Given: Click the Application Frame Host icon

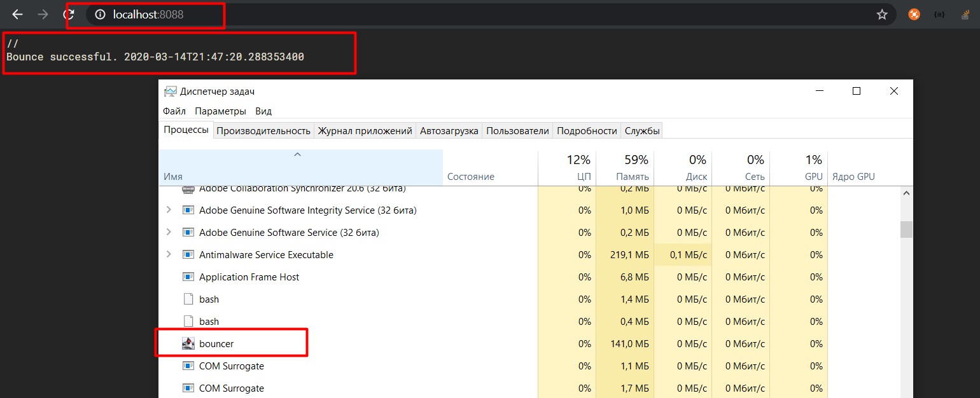Looking at the screenshot, I should pyautogui.click(x=188, y=277).
